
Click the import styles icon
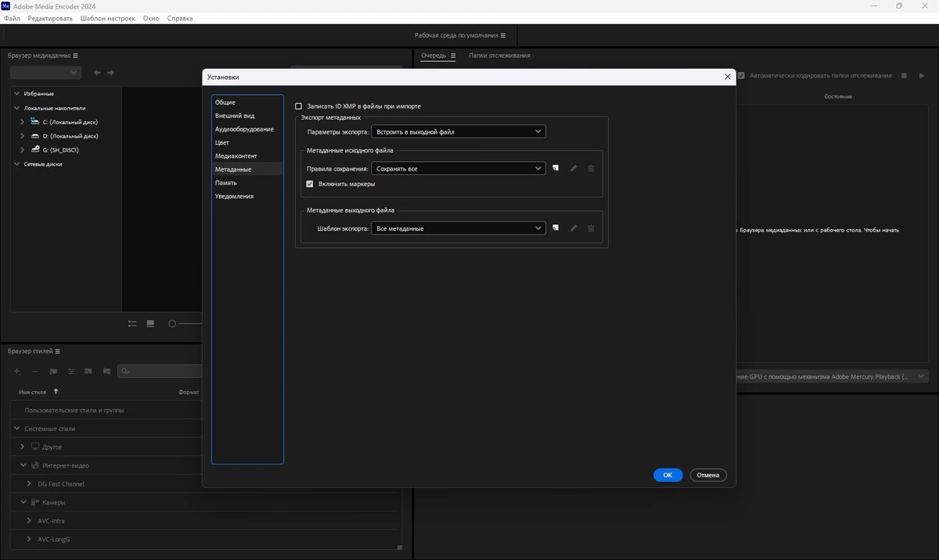[x=88, y=372]
